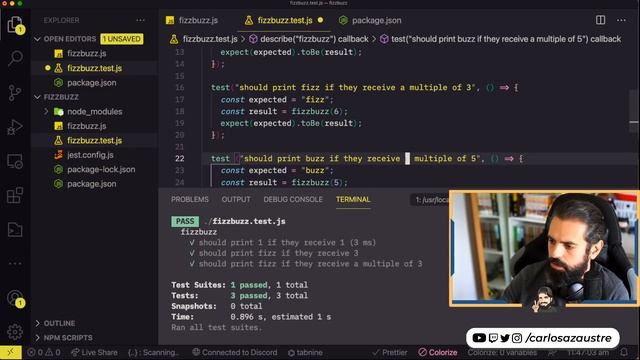
Task: Click the remote window indicator in status bar
Action: [11, 352]
